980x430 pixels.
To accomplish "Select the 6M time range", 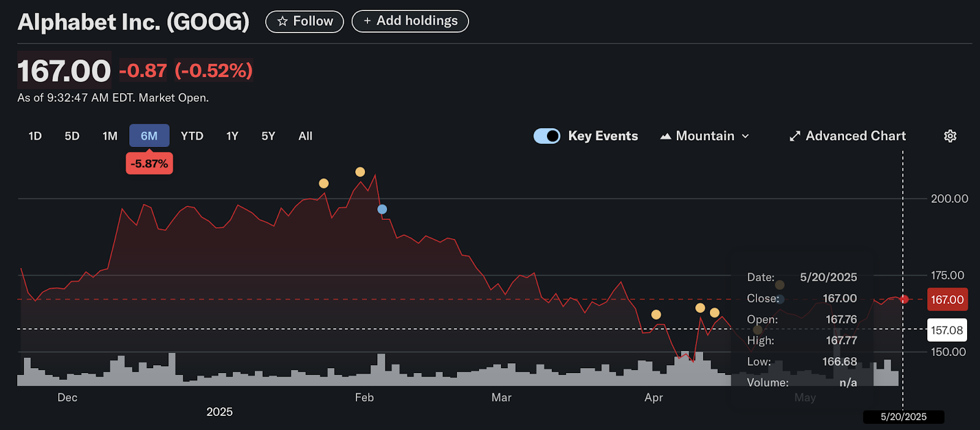I will pyautogui.click(x=149, y=136).
